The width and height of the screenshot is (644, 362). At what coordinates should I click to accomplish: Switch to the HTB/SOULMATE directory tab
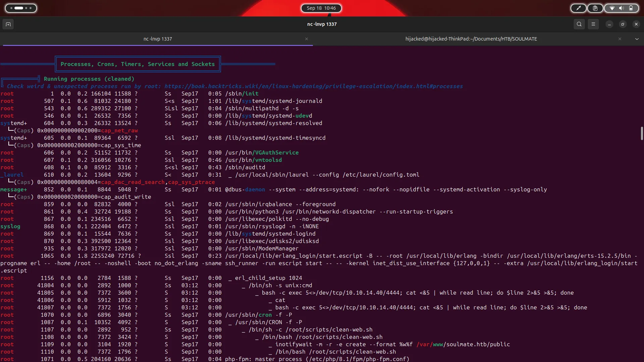pyautogui.click(x=471, y=39)
